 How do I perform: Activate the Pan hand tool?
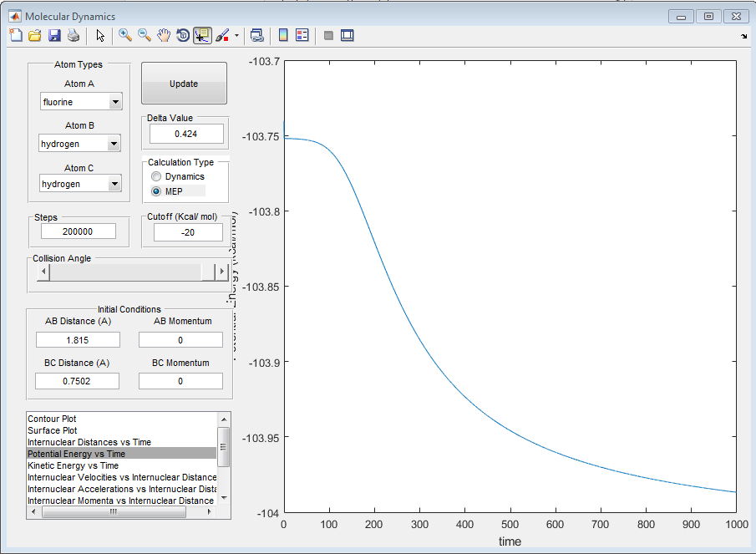[164, 35]
